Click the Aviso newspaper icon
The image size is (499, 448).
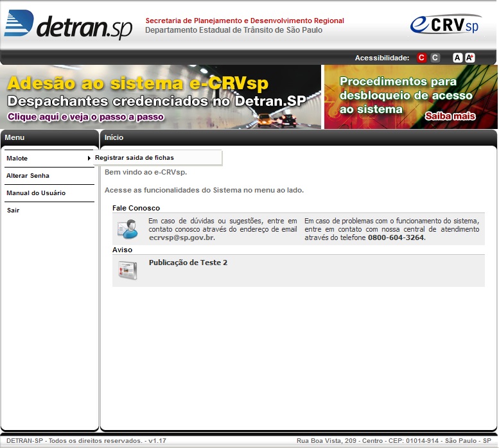128,270
